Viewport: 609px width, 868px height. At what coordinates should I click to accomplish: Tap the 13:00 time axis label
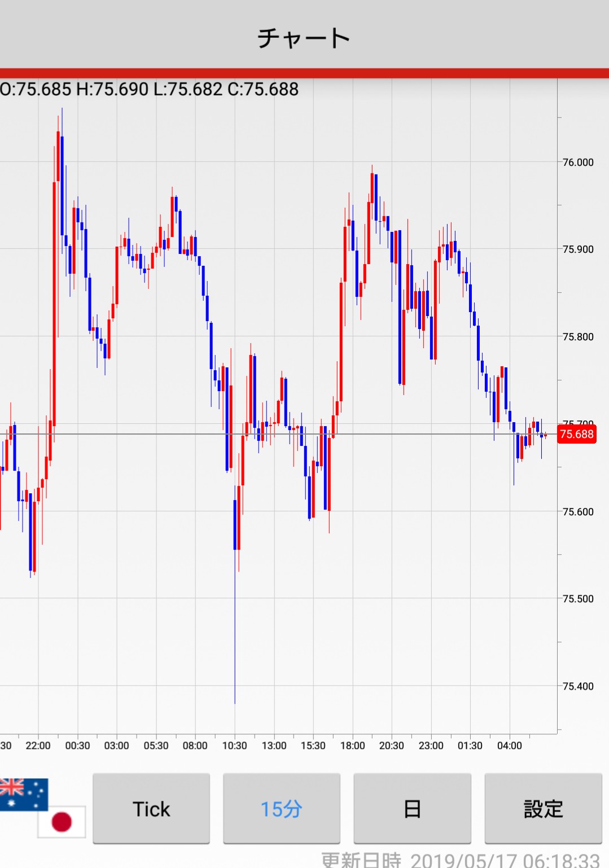[274, 746]
